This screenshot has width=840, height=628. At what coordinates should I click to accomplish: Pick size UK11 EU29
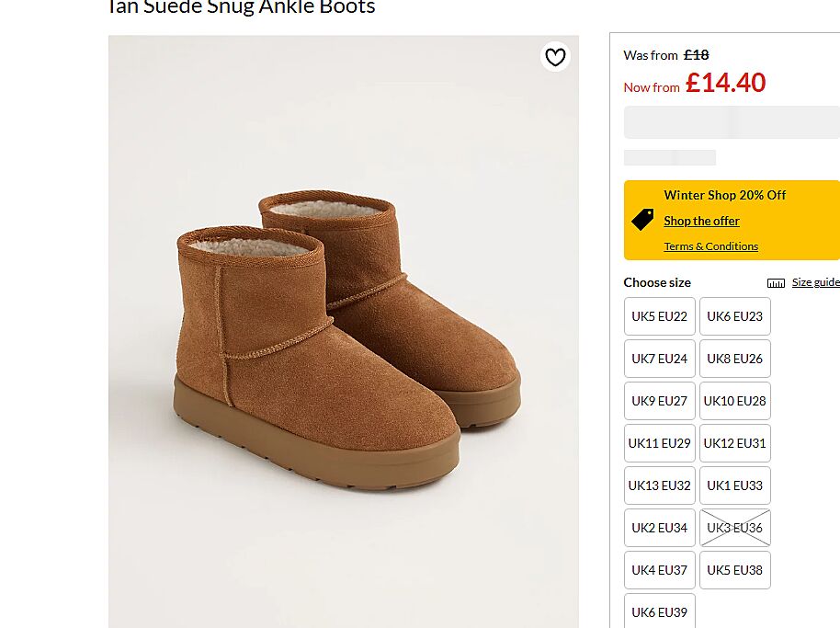[x=659, y=443]
